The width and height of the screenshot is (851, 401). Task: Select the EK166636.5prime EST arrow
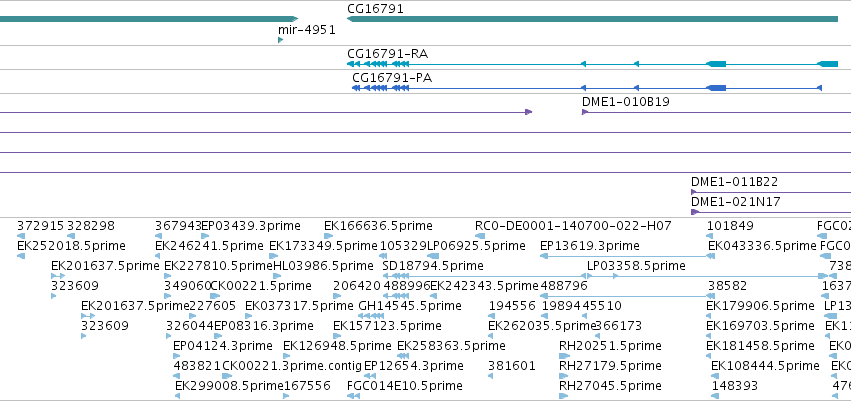[x=328, y=236]
